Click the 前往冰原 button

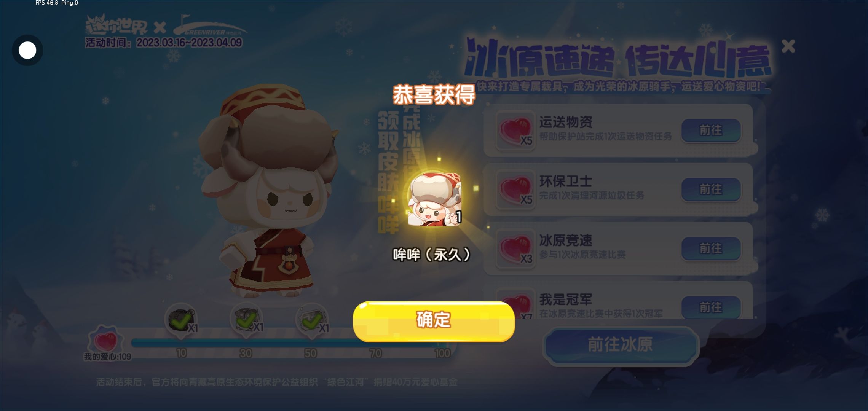(621, 345)
